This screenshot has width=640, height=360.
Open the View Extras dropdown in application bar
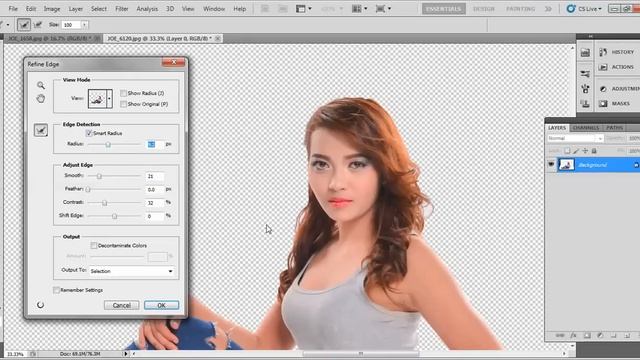[x=304, y=9]
